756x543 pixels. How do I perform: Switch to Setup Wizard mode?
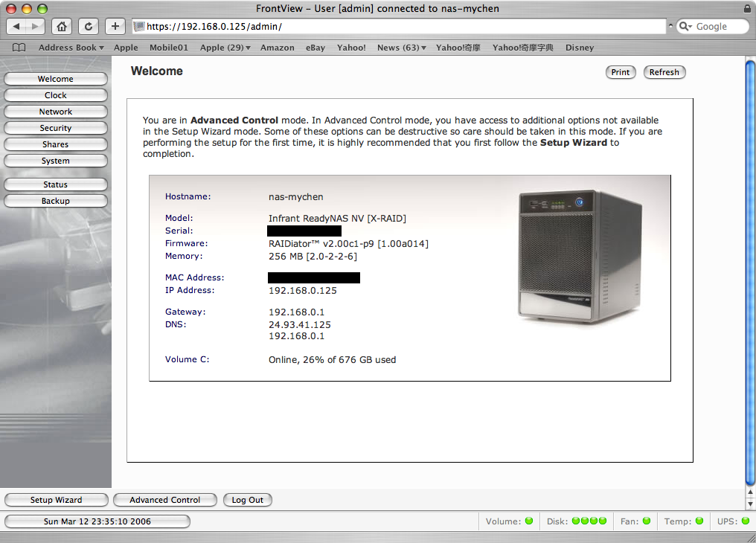[x=57, y=500]
